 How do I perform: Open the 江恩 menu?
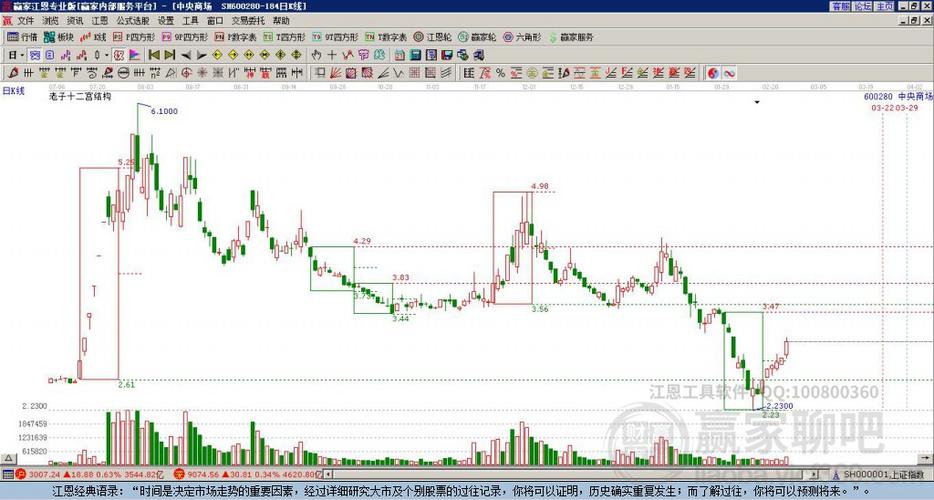coord(99,21)
